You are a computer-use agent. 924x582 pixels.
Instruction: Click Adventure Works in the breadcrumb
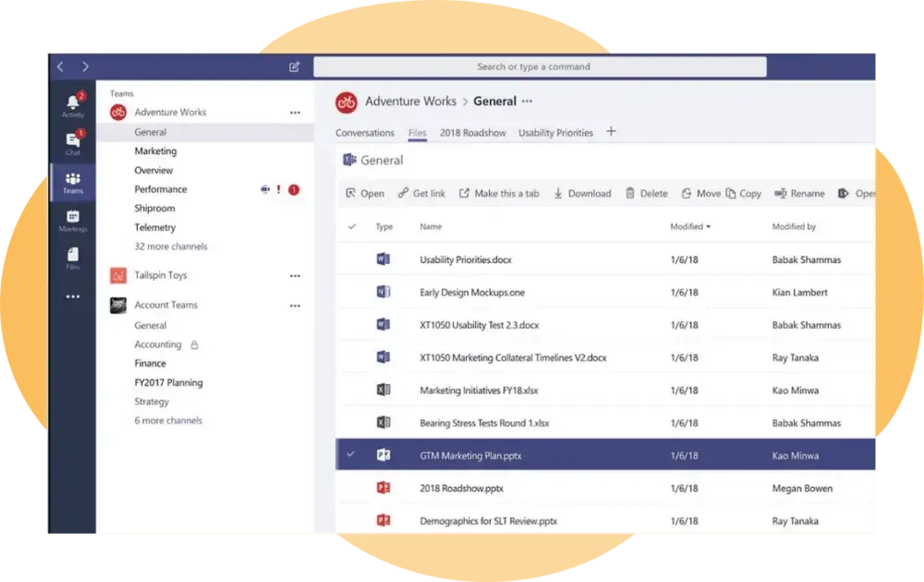[411, 102]
